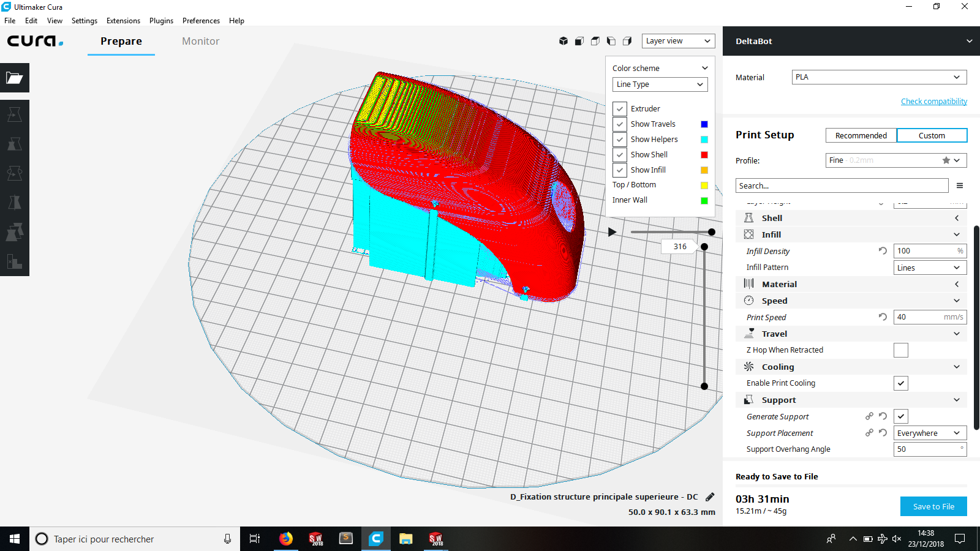
Task: Reset Infill Density to default value
Action: tap(883, 250)
